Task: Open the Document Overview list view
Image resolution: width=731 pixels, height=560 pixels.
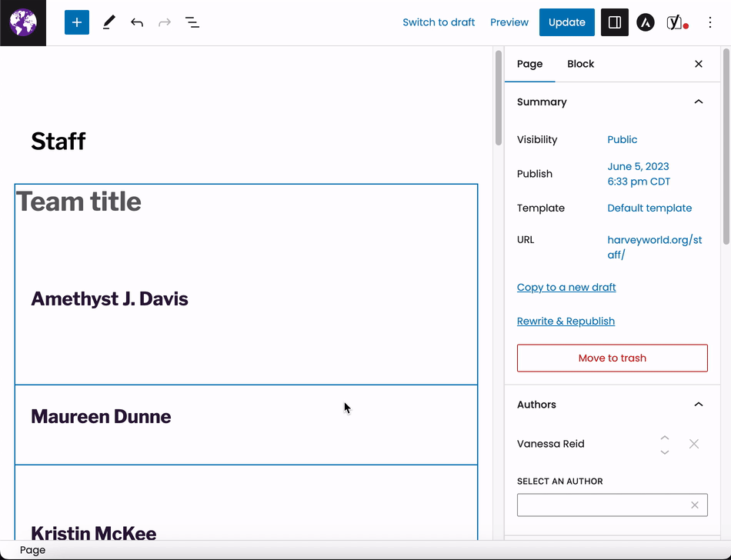Action: coord(192,22)
